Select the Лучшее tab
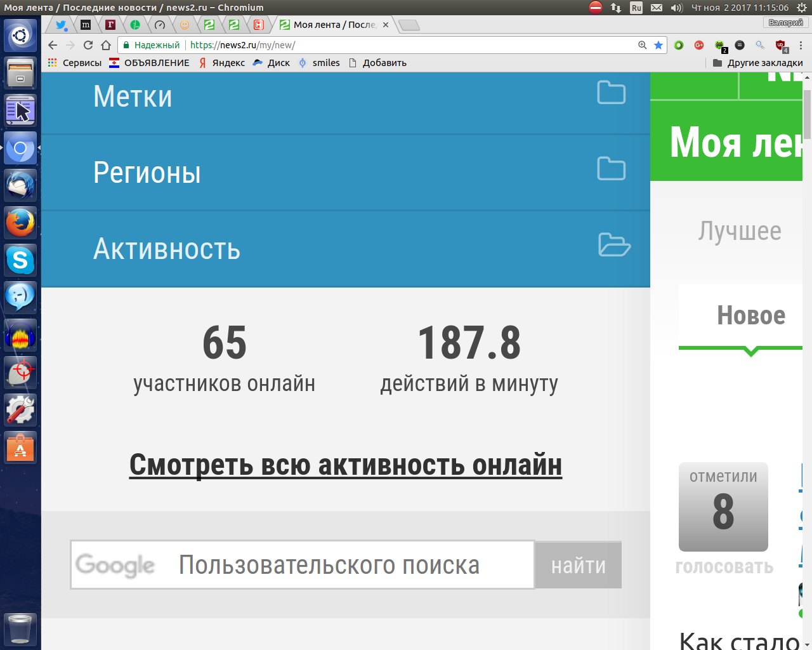Image resolution: width=812 pixels, height=650 pixels. pyautogui.click(x=740, y=231)
